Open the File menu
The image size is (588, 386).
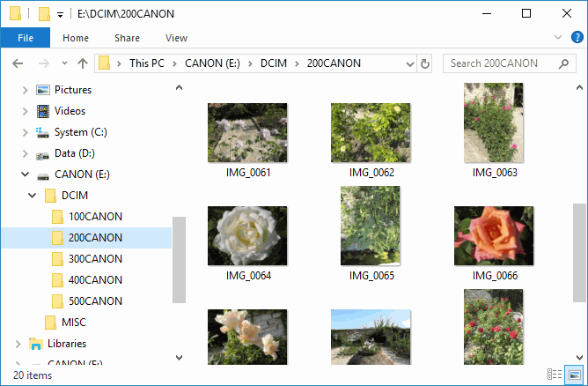pyautogui.click(x=25, y=38)
